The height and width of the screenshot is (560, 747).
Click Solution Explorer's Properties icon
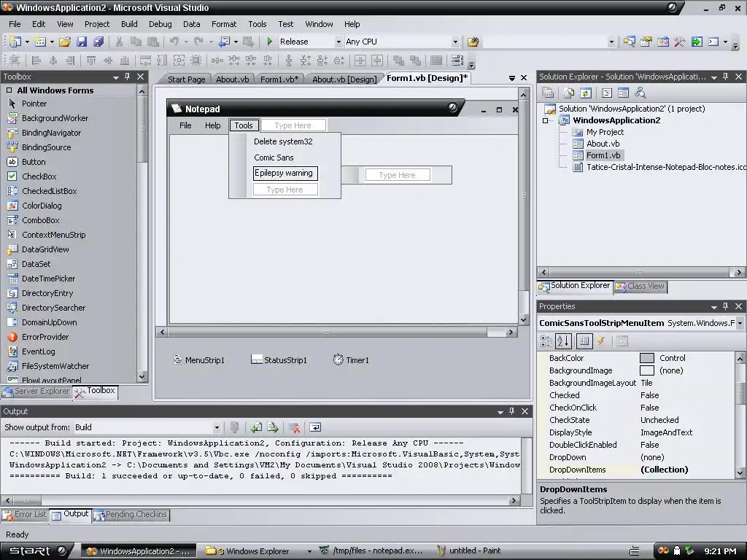(x=548, y=93)
